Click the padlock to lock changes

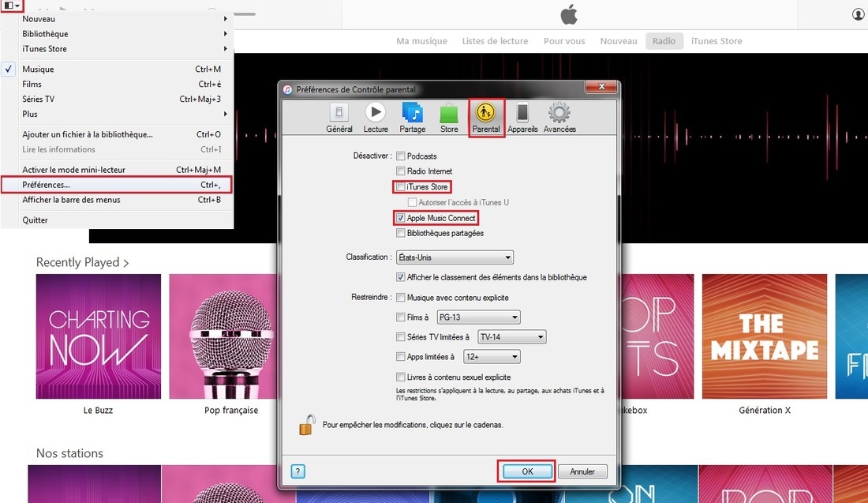[307, 425]
